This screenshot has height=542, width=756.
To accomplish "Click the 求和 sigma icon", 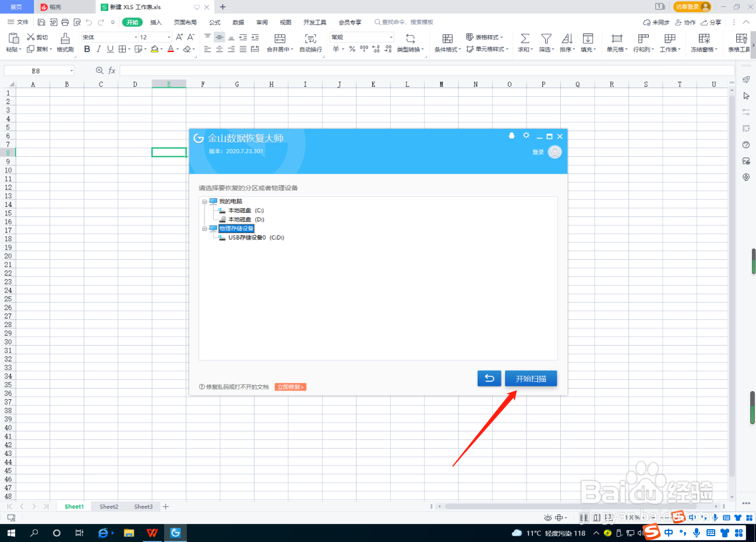I will (x=525, y=38).
